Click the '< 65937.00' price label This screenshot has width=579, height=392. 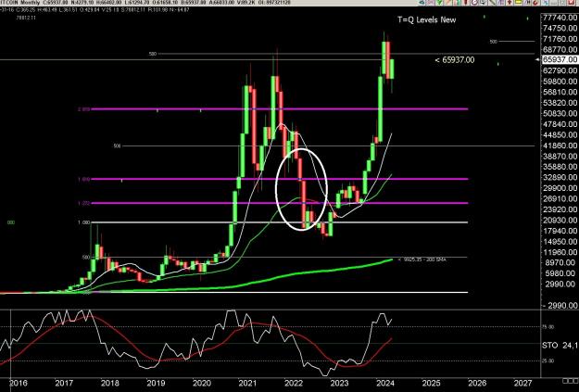[x=455, y=60]
